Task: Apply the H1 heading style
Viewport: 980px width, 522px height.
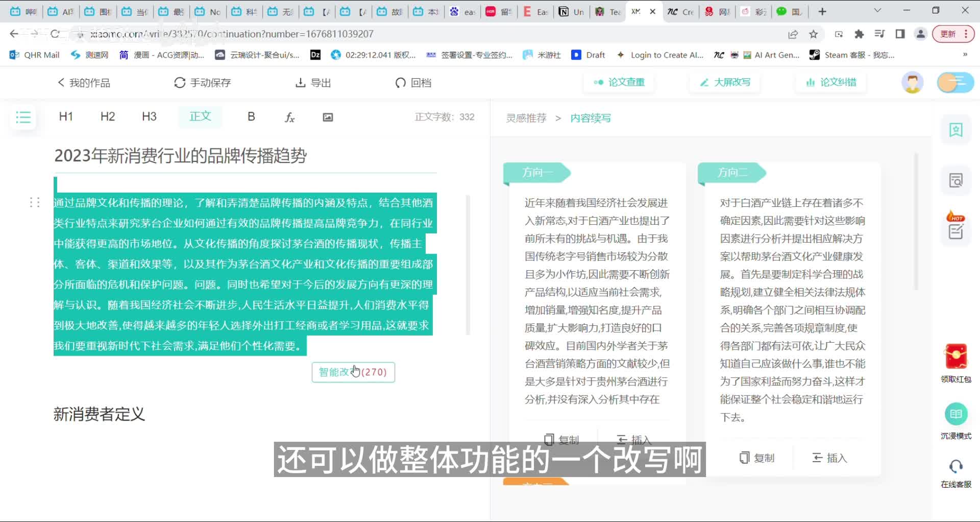Action: pos(66,117)
